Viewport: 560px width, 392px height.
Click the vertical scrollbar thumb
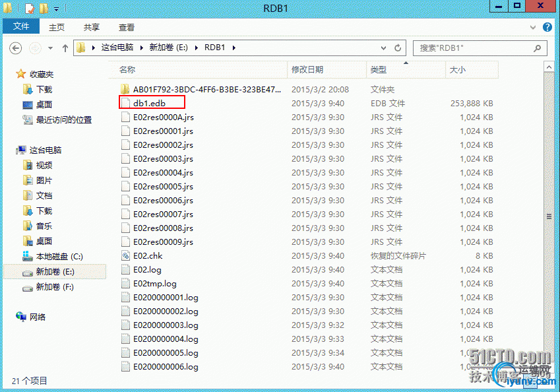point(549,216)
